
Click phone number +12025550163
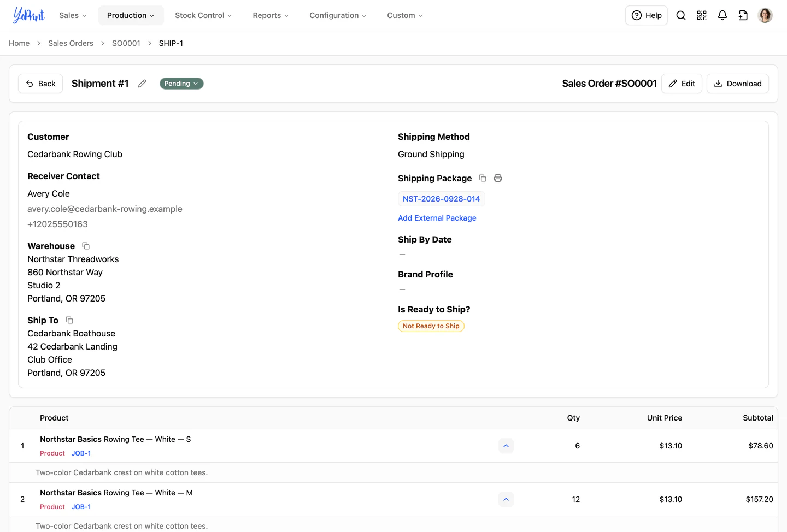tap(57, 224)
